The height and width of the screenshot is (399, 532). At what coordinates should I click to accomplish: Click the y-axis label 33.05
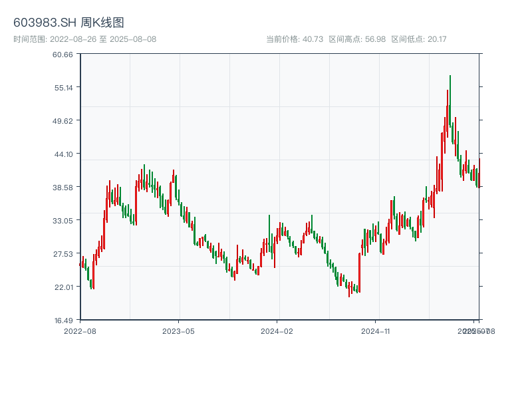(63, 221)
